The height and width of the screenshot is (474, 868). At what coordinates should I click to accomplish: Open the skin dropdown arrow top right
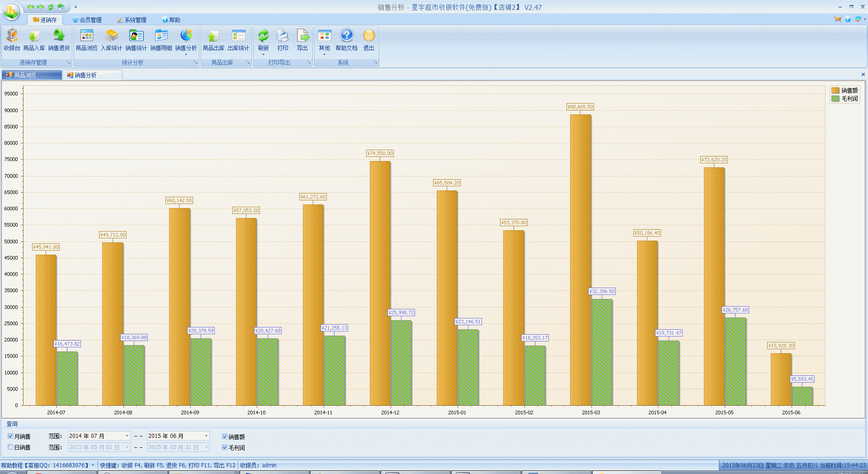(x=864, y=19)
